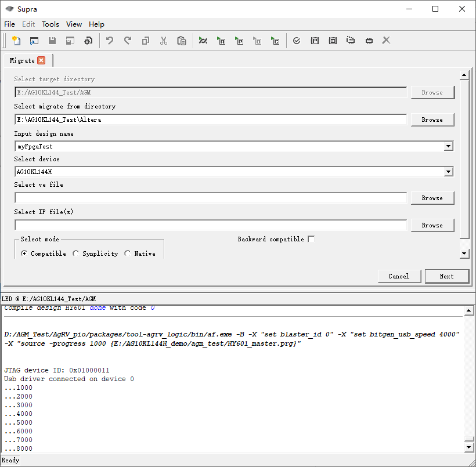
Task: Click the migrate form's scroll down arrow
Action: [464, 254]
